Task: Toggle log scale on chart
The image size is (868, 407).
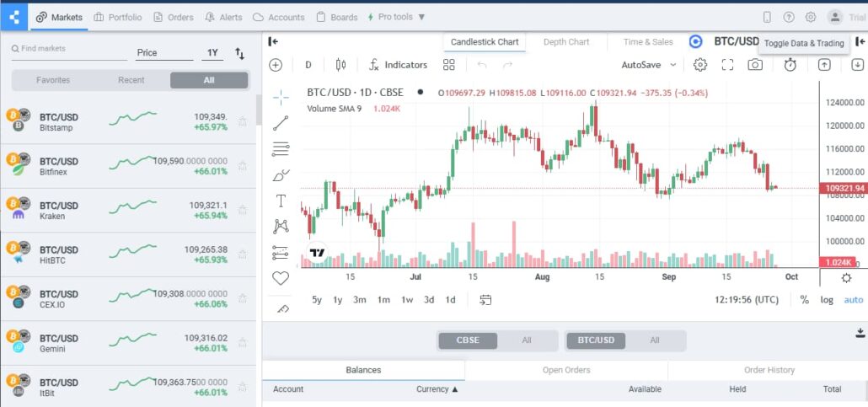Action: tap(827, 300)
